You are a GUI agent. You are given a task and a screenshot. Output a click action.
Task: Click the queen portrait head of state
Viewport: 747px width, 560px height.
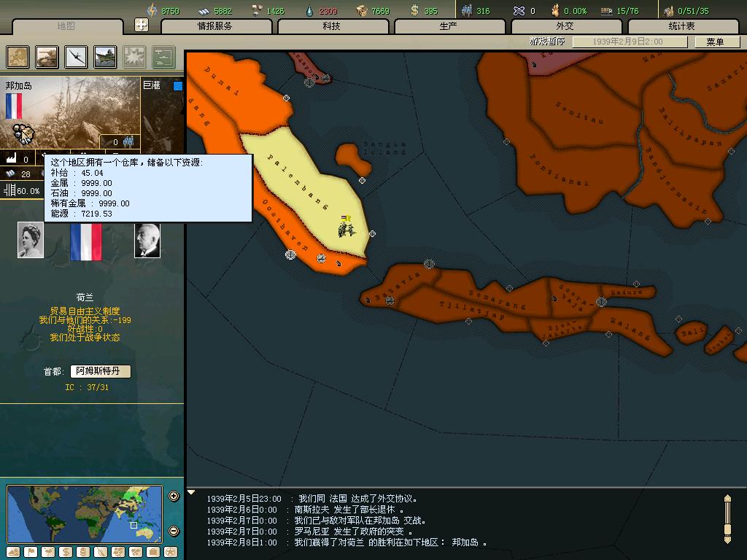click(x=31, y=240)
